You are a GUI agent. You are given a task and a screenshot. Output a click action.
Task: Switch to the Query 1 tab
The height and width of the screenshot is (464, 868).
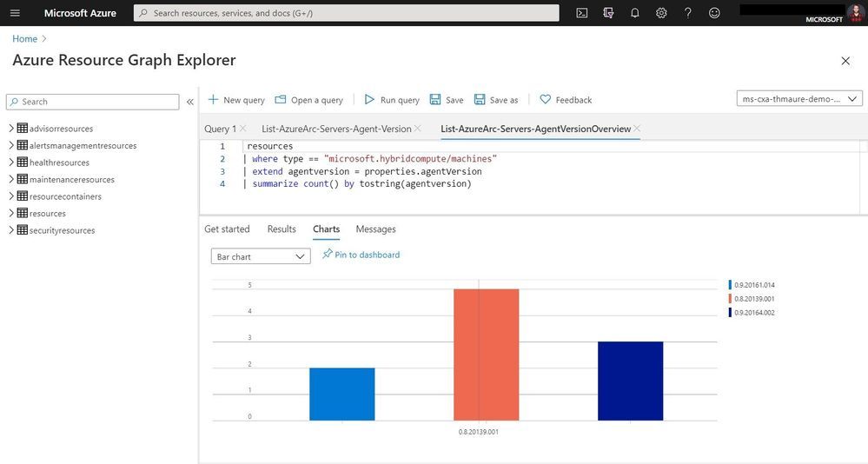tap(221, 129)
